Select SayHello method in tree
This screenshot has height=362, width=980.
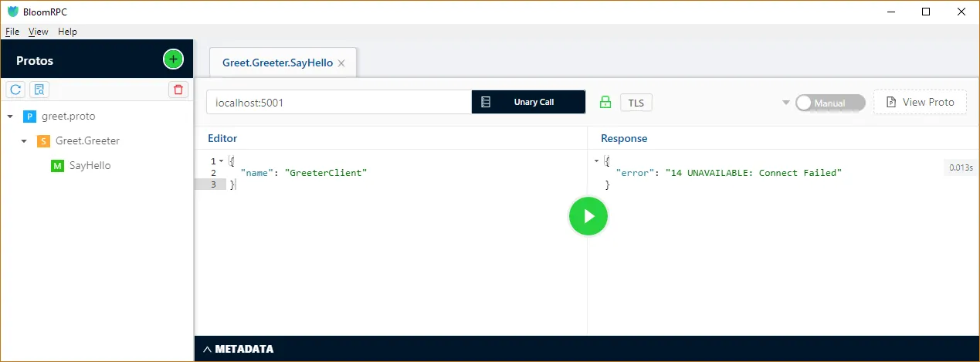click(x=90, y=165)
